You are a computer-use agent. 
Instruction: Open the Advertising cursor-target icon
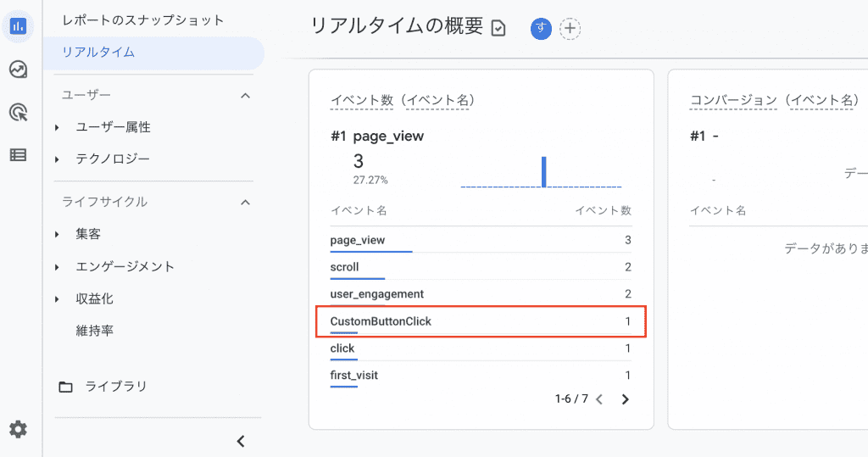tap(19, 112)
